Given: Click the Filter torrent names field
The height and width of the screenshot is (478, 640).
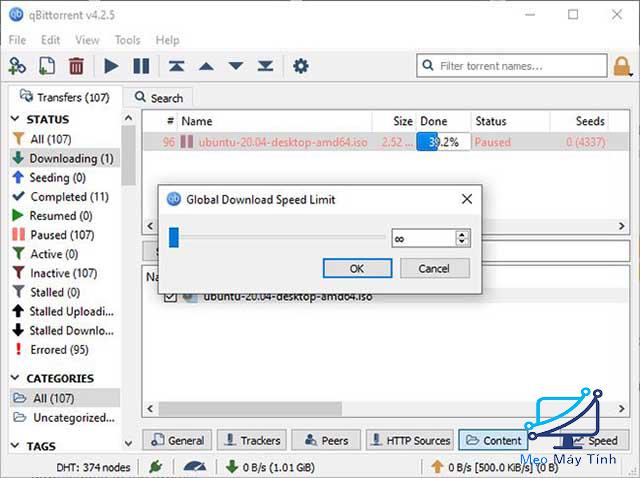Looking at the screenshot, I should 512,66.
